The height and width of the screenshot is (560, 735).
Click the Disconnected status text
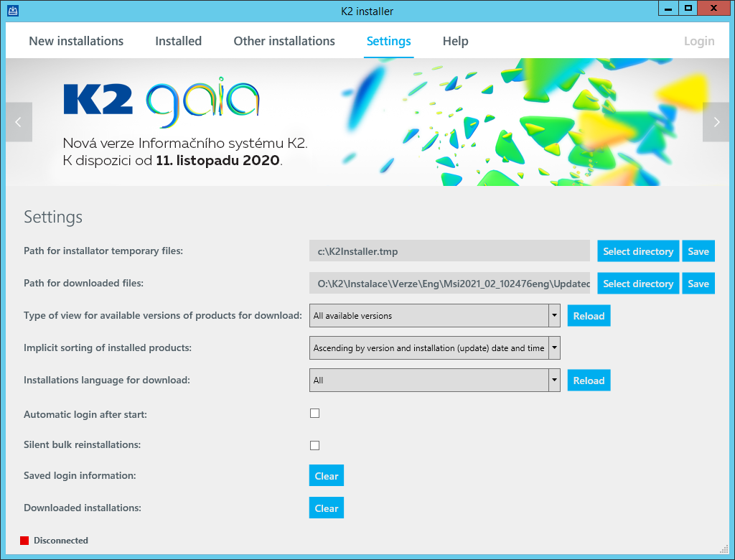click(61, 541)
